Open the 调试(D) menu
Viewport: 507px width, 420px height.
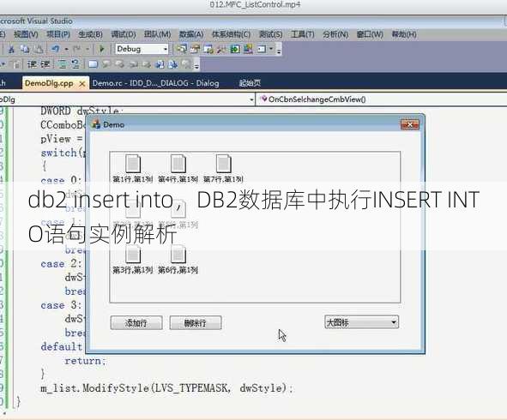[124, 34]
